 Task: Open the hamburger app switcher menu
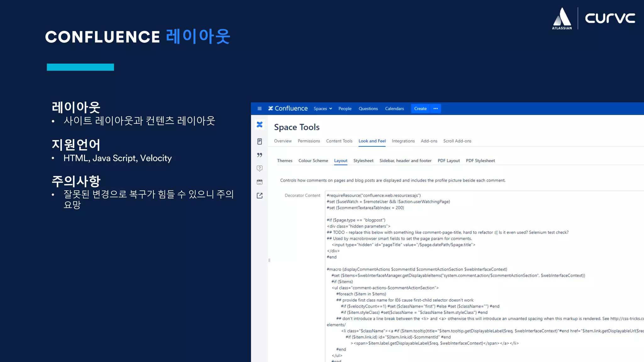pos(259,108)
